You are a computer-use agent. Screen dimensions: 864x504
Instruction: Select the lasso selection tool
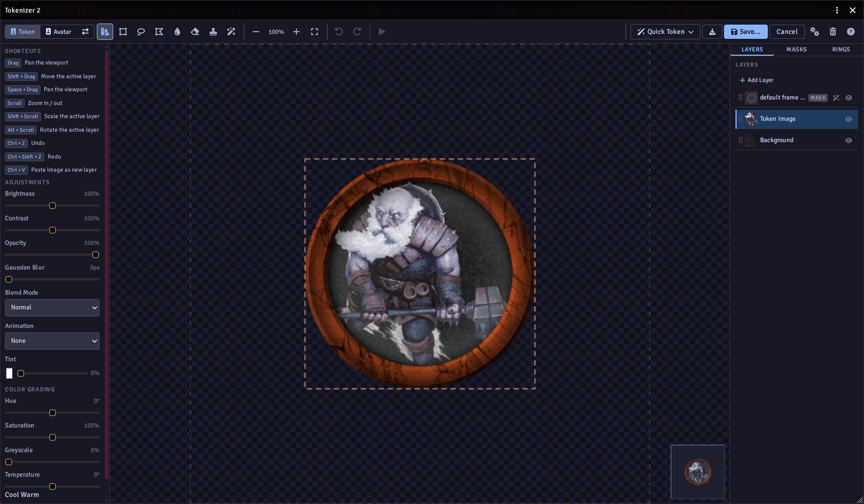coord(141,32)
